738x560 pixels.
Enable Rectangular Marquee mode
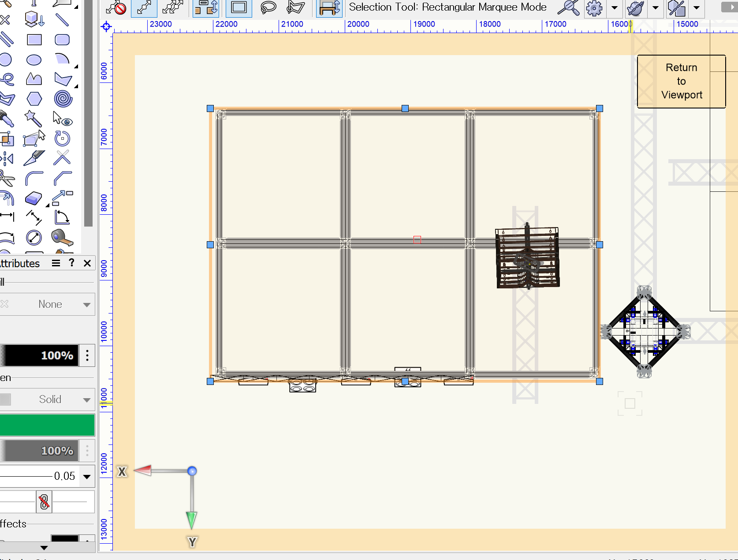pyautogui.click(x=238, y=7)
